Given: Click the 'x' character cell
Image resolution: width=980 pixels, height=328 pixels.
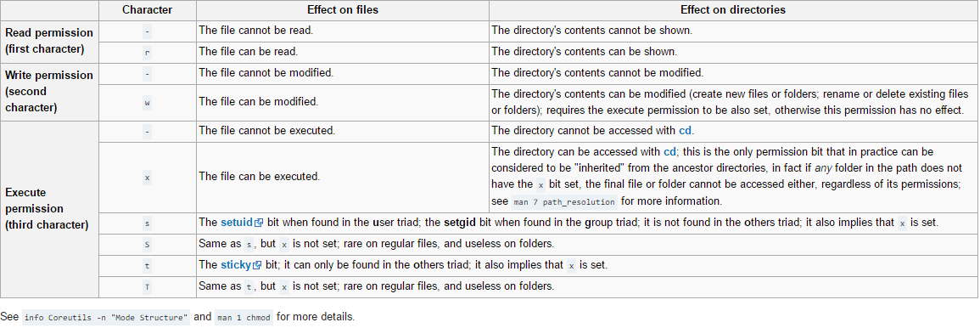Looking at the screenshot, I should [148, 177].
